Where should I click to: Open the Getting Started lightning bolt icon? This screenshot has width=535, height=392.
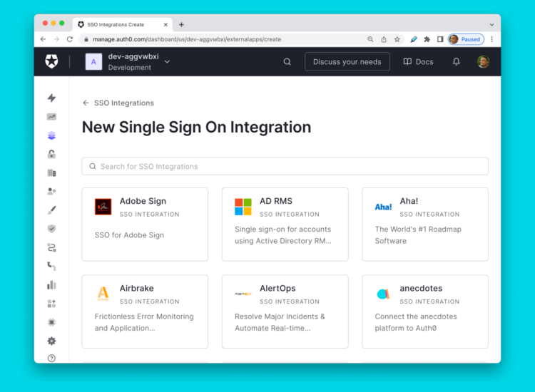[51, 98]
